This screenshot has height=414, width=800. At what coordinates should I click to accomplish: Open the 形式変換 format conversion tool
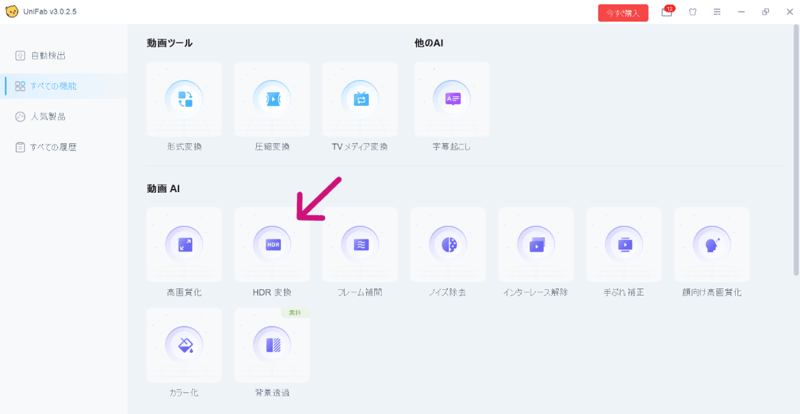(x=184, y=100)
